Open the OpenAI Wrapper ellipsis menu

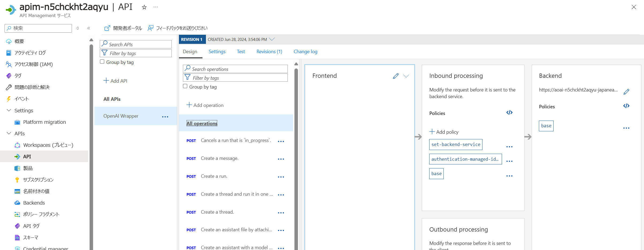[x=165, y=117]
